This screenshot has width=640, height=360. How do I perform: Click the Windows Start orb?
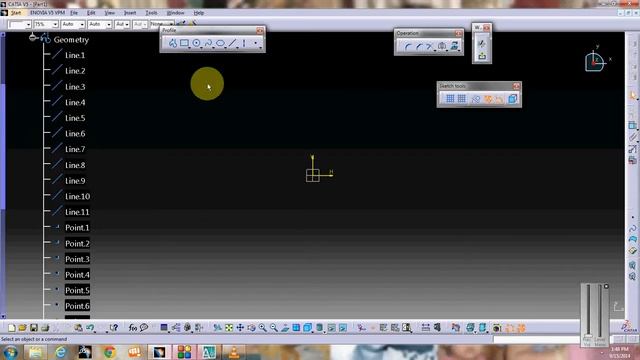tap(11, 352)
